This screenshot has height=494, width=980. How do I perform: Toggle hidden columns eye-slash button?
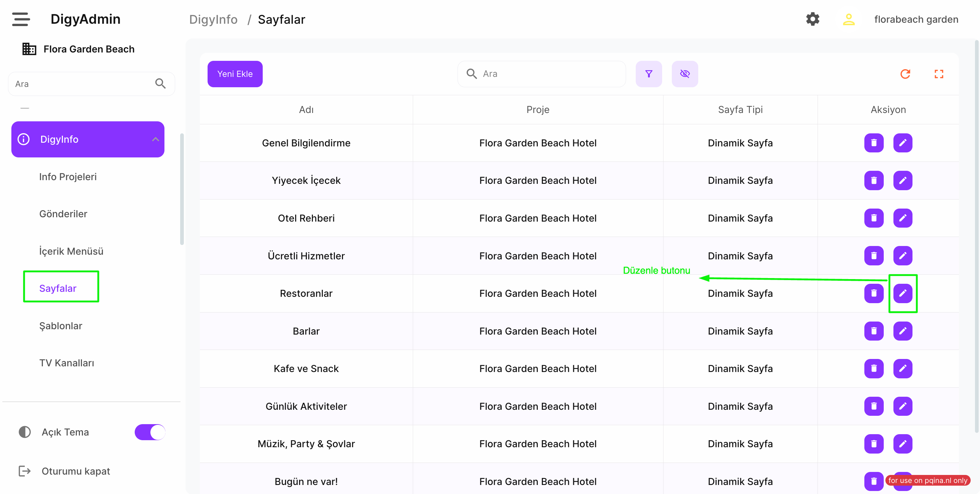[685, 74]
